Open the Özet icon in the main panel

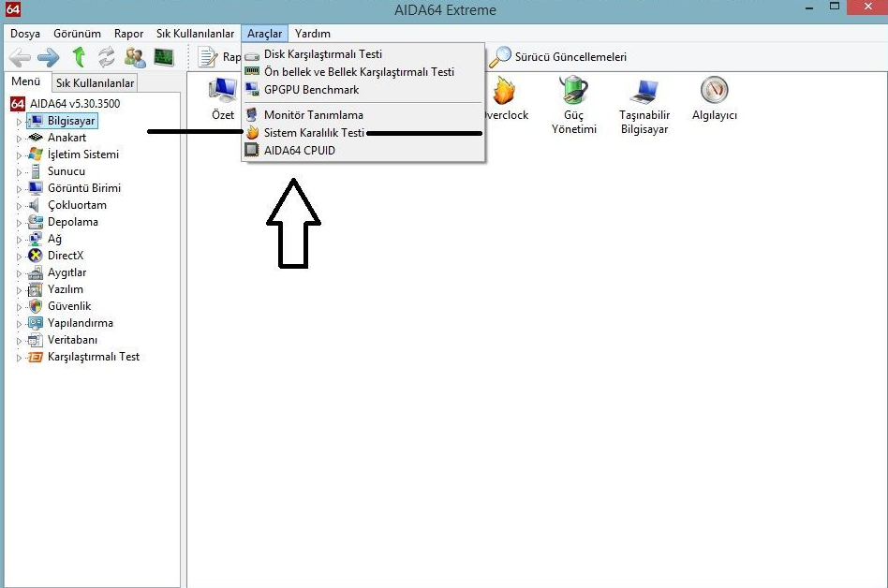pyautogui.click(x=223, y=98)
